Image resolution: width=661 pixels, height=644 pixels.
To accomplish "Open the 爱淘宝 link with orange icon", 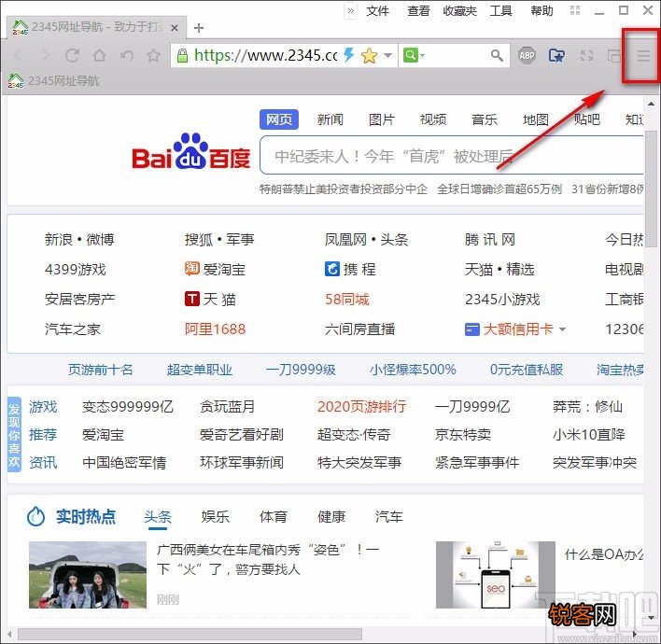I will tap(215, 269).
